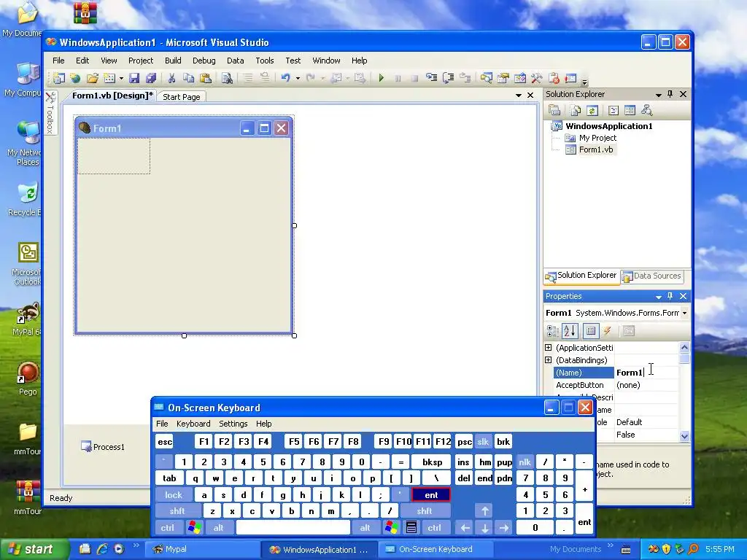Open the active document list dropdown
The width and height of the screenshot is (747, 560).
click(519, 96)
